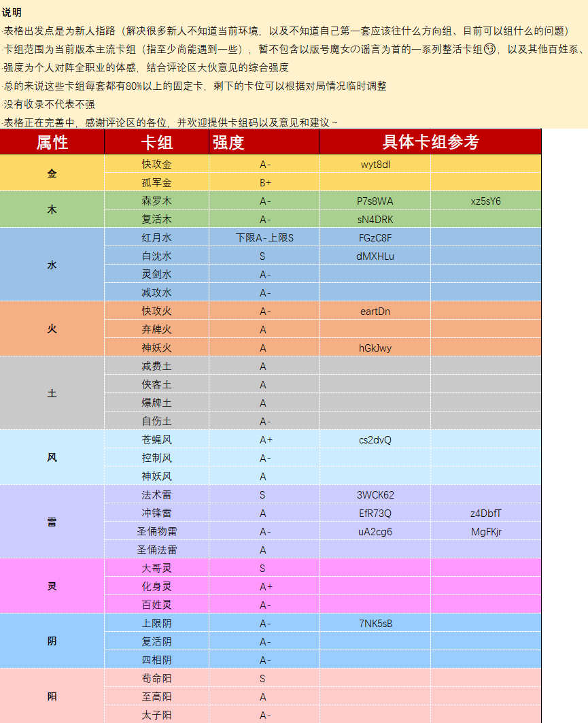Select the 水 attribute cell

tap(52, 265)
